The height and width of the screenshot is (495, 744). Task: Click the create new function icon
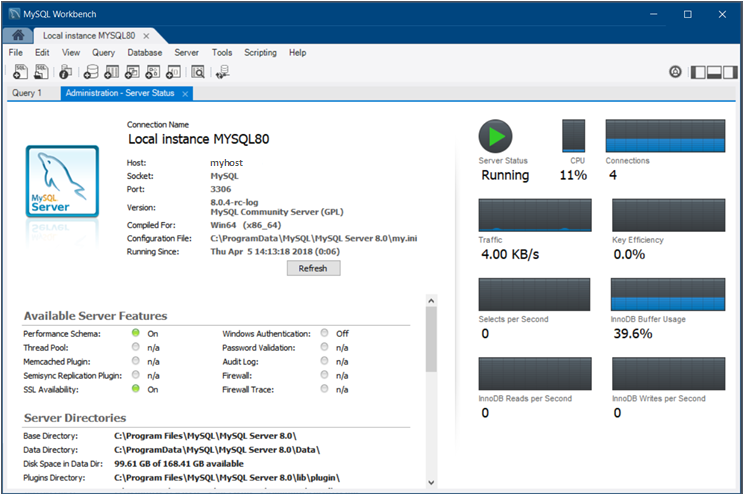[x=174, y=72]
